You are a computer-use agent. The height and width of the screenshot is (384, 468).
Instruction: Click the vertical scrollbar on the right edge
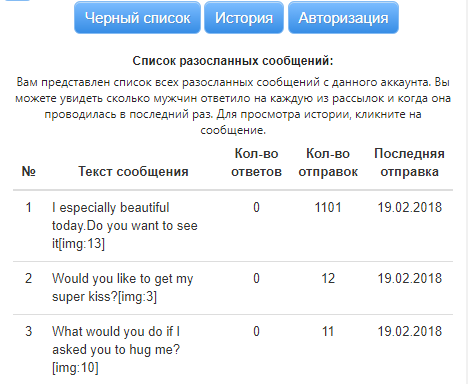pos(467,192)
